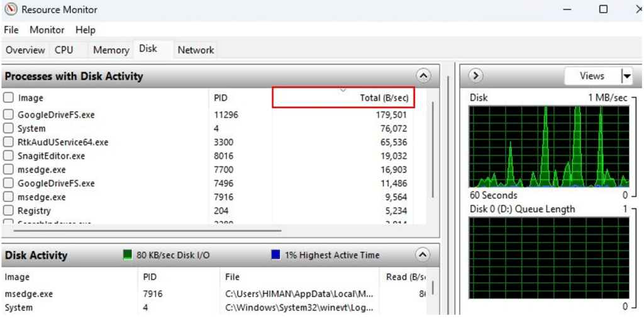The width and height of the screenshot is (644, 323).
Task: Open the Monitor menu
Action: (47, 30)
